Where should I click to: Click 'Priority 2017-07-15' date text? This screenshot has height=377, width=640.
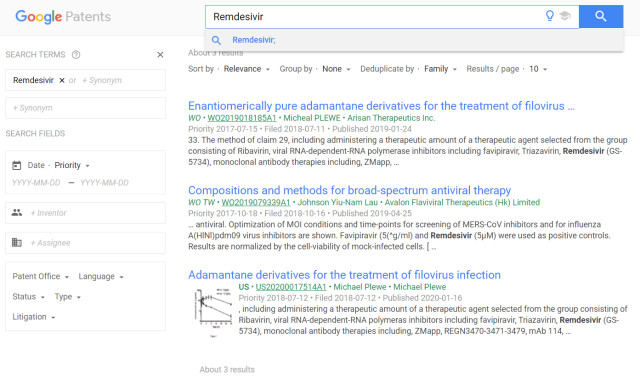pyautogui.click(x=223, y=129)
